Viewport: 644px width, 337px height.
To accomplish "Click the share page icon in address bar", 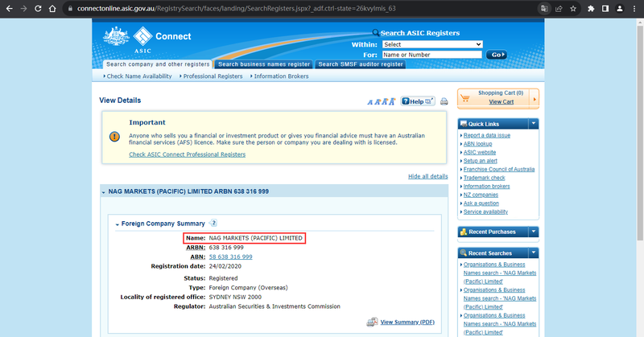I will click(x=559, y=9).
